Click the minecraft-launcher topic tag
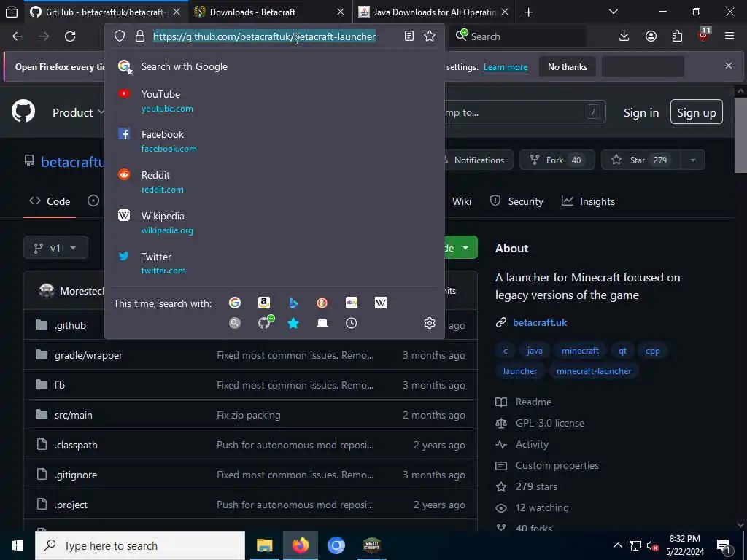The image size is (747, 560). pyautogui.click(x=594, y=371)
